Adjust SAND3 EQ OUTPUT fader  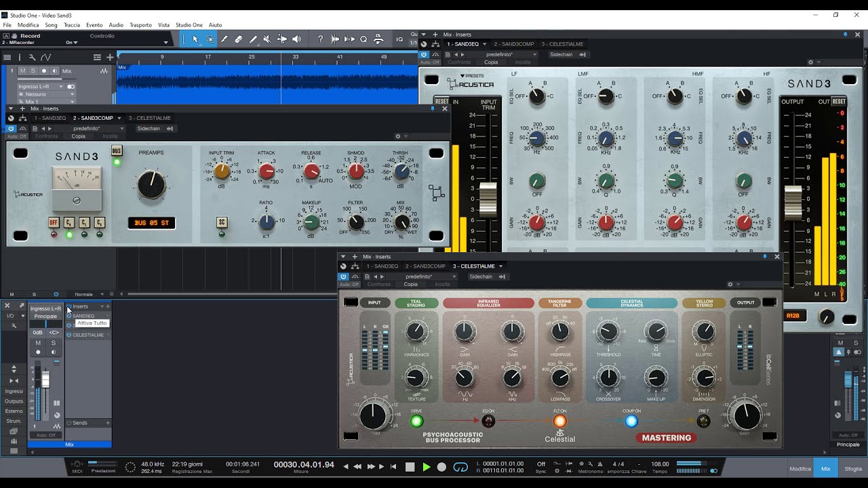[793, 202]
